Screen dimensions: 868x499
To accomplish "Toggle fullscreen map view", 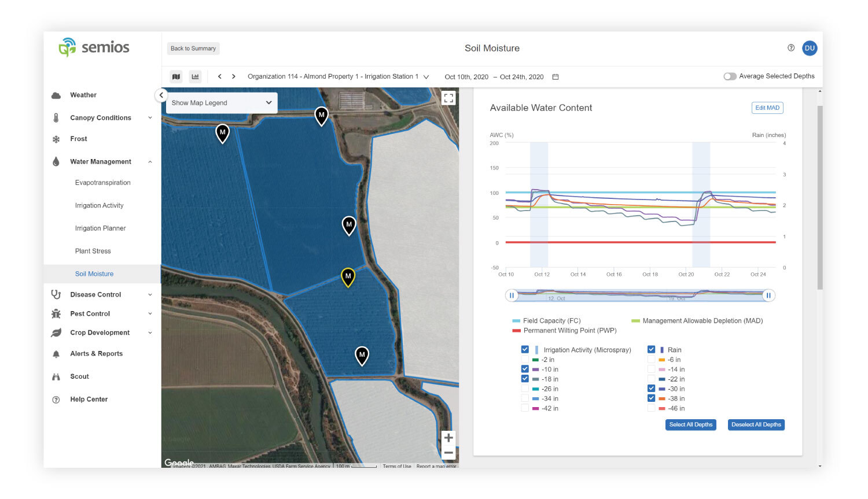I will (448, 98).
